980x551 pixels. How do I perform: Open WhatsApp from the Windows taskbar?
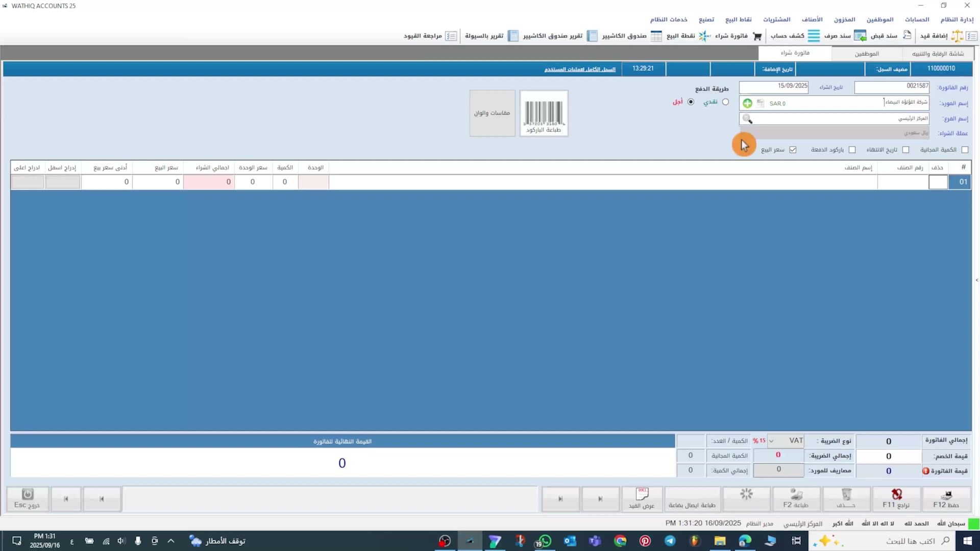[x=544, y=541]
